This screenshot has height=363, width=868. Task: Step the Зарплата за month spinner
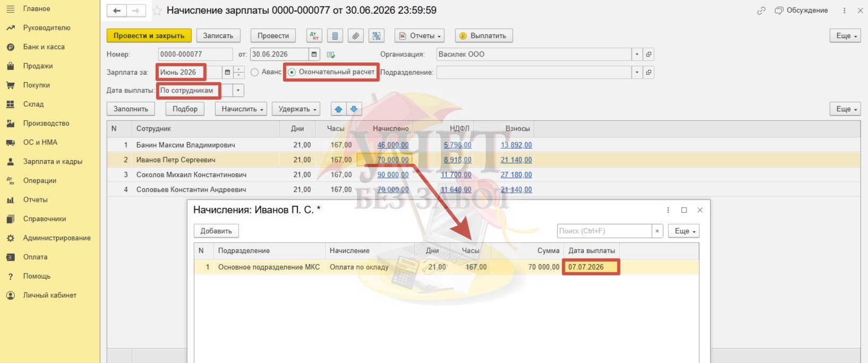[x=239, y=72]
